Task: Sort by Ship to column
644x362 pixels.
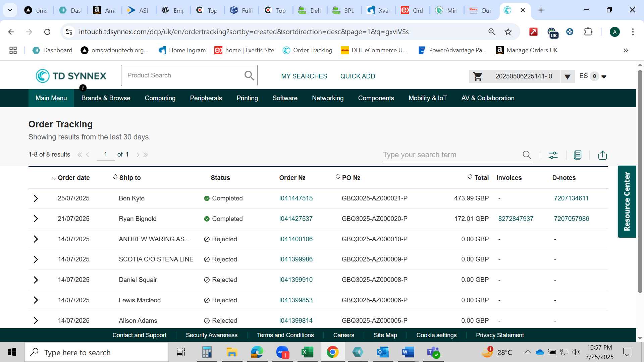Action: pos(127,178)
